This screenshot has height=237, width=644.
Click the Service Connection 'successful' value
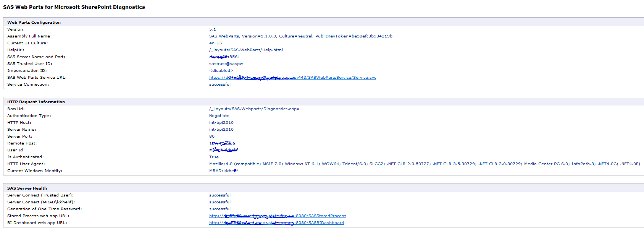pos(220,84)
